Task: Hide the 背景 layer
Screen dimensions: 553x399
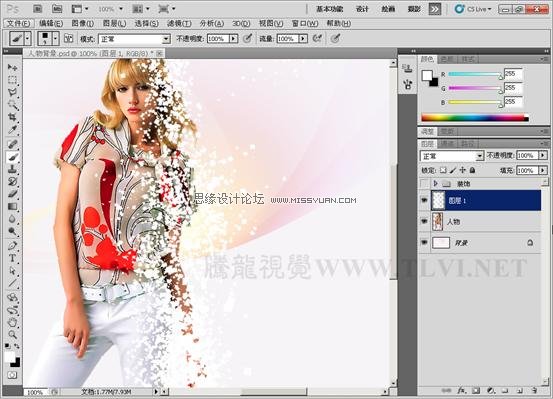Action: tap(424, 242)
